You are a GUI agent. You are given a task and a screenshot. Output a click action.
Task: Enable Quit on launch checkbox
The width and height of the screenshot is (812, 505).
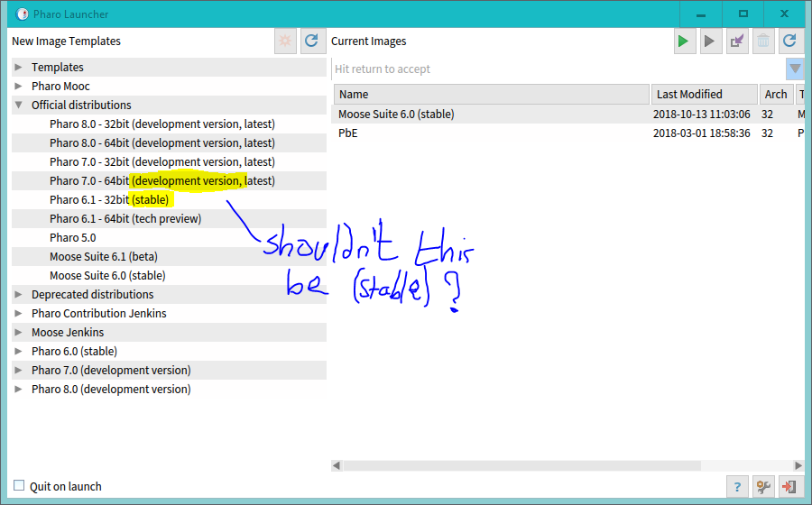(19, 485)
